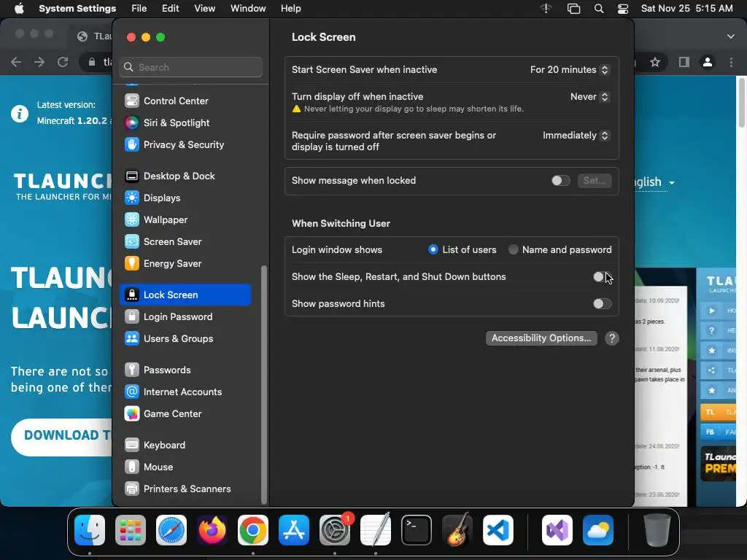Open the Help menu
747x560 pixels.
(x=290, y=9)
